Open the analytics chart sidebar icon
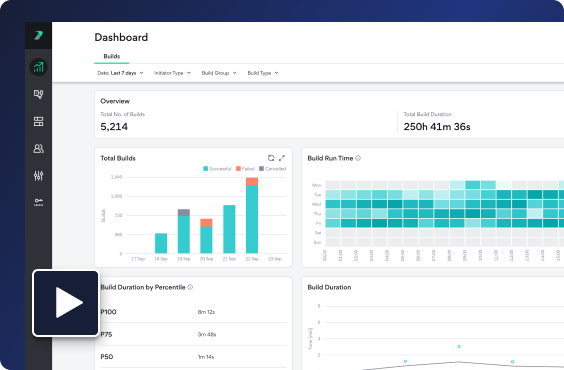Image resolution: width=564 pixels, height=370 pixels. [x=38, y=67]
